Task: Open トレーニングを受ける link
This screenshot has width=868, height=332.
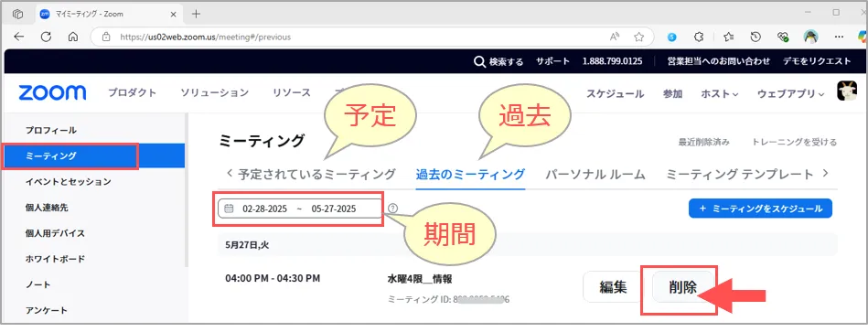Action: [795, 142]
